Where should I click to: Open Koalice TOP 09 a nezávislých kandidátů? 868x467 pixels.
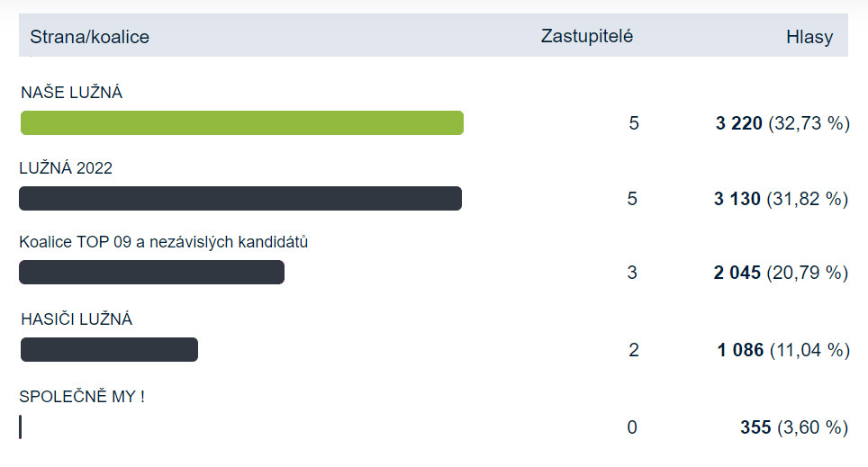[163, 242]
